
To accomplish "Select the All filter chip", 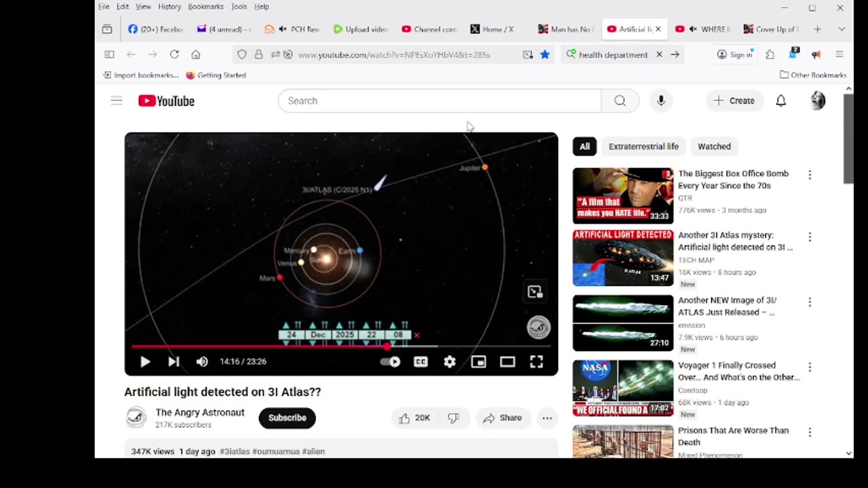I will click(585, 146).
